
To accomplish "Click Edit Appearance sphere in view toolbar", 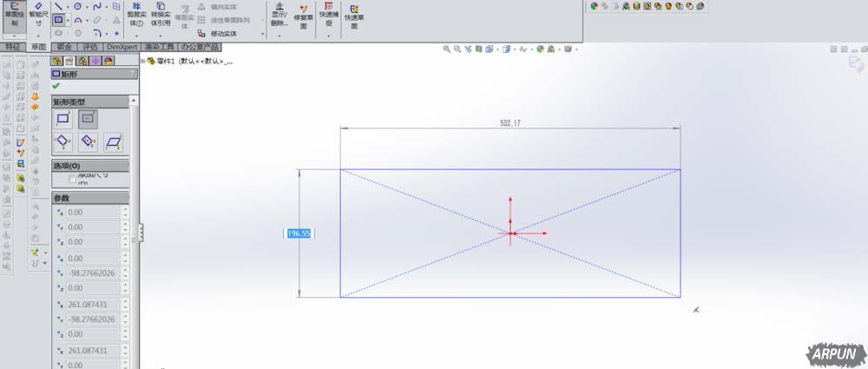I will [540, 49].
